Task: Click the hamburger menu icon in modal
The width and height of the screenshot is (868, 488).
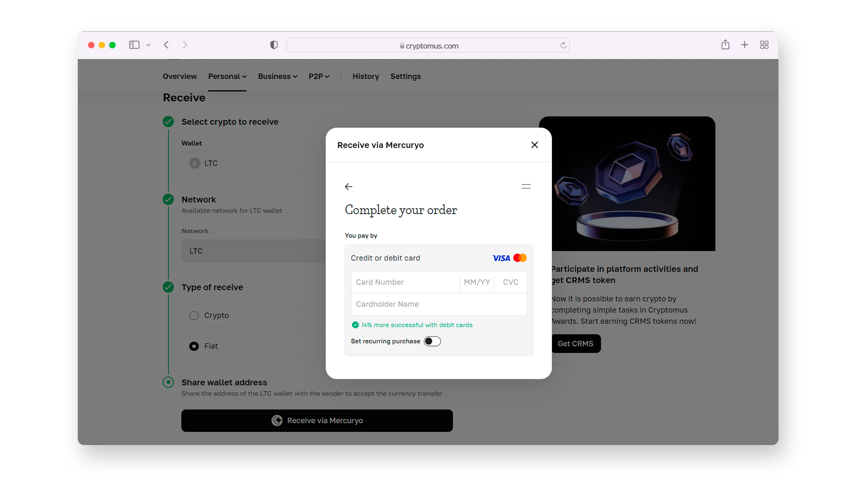Action: click(x=526, y=187)
